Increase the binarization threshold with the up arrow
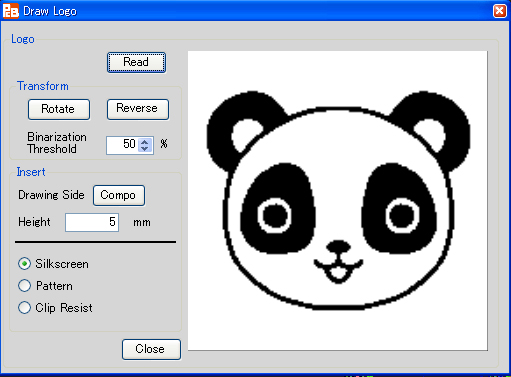 pos(145,142)
